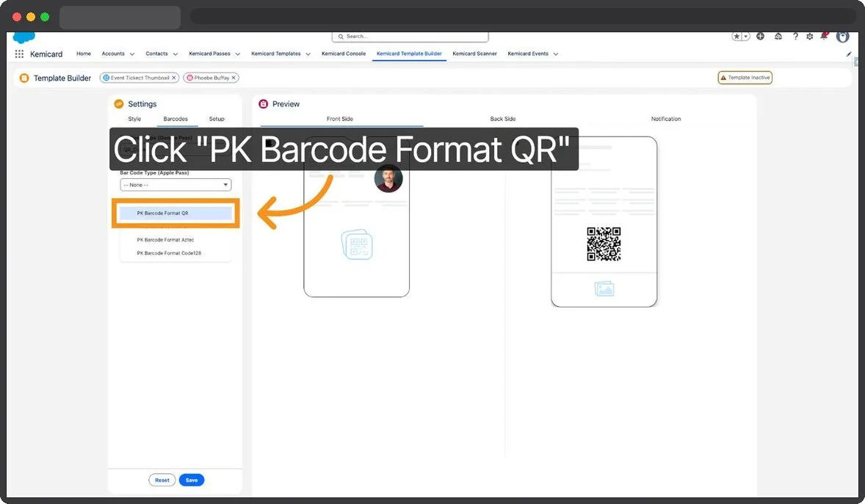865x504 pixels.
Task: Show the Notification preview tab
Action: [666, 119]
